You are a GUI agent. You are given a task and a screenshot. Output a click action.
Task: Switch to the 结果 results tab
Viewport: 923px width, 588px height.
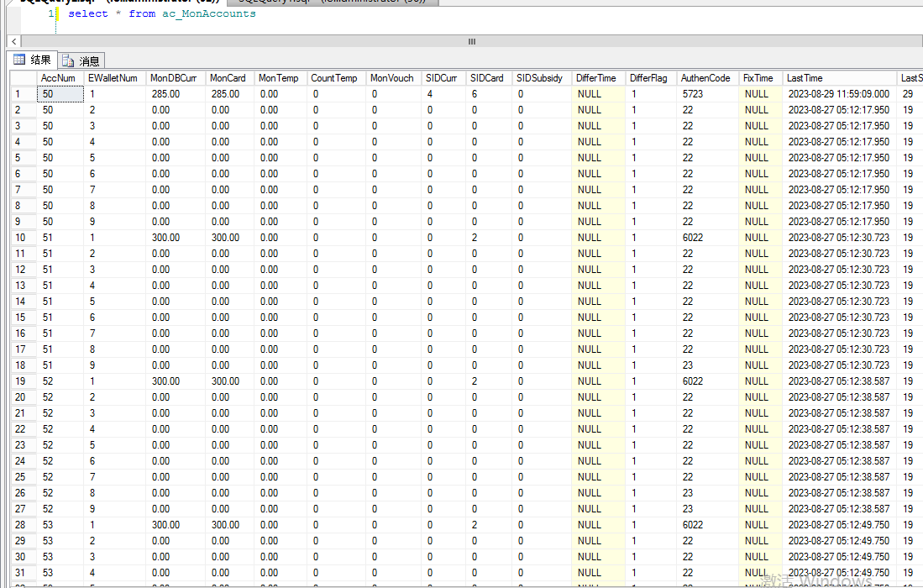pyautogui.click(x=33, y=60)
